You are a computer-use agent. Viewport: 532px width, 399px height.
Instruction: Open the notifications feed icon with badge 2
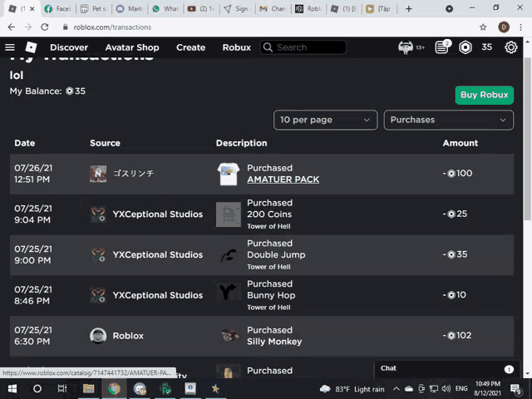click(442, 47)
